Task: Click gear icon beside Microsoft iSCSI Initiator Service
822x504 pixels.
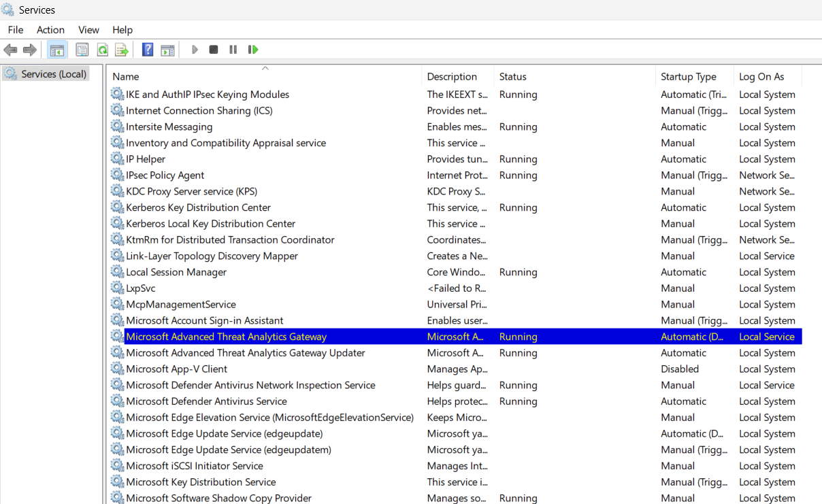Action: click(x=118, y=466)
